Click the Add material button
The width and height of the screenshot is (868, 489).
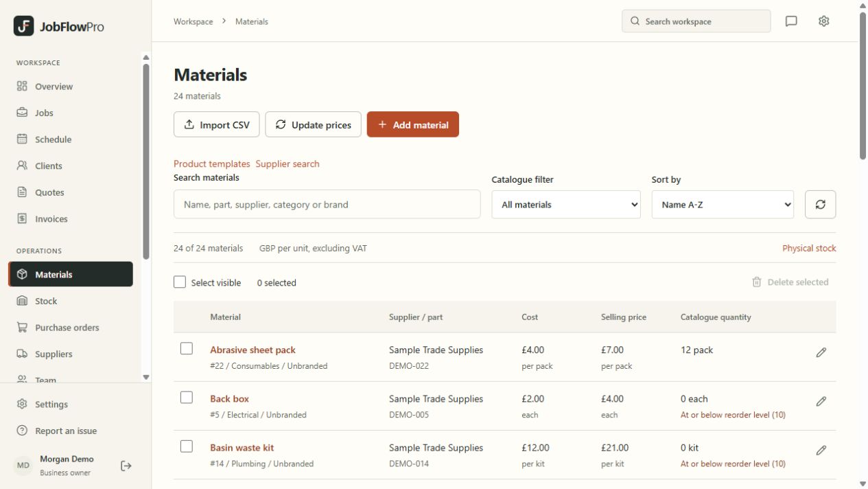[413, 125]
